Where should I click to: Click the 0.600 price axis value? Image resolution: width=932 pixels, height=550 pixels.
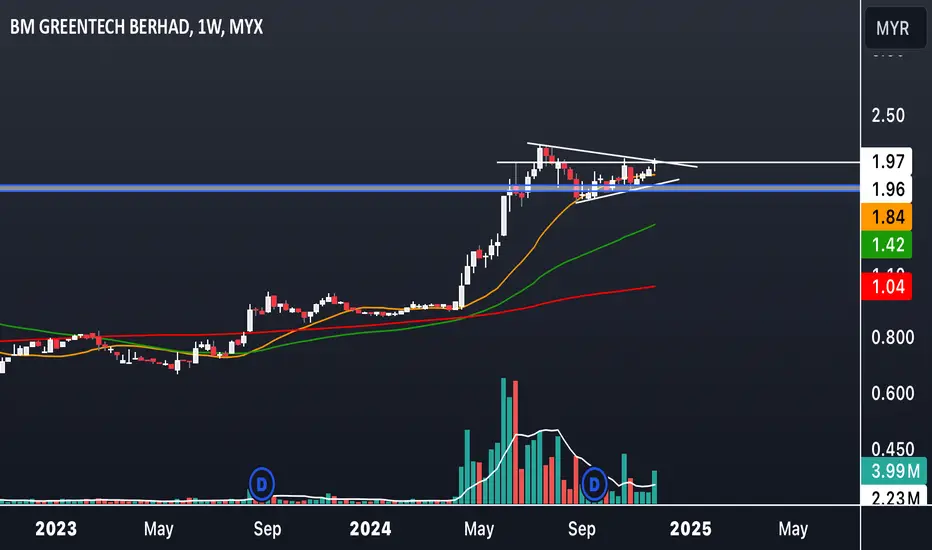pyautogui.click(x=892, y=393)
